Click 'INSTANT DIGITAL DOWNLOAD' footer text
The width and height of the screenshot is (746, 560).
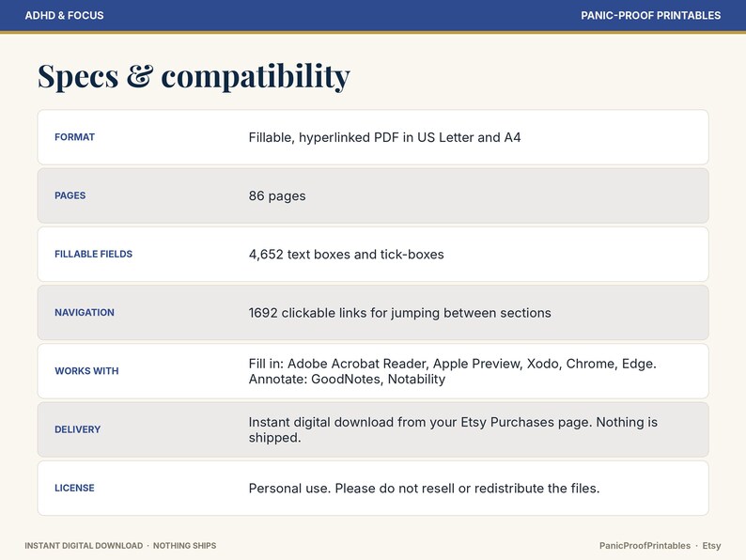[x=84, y=546]
